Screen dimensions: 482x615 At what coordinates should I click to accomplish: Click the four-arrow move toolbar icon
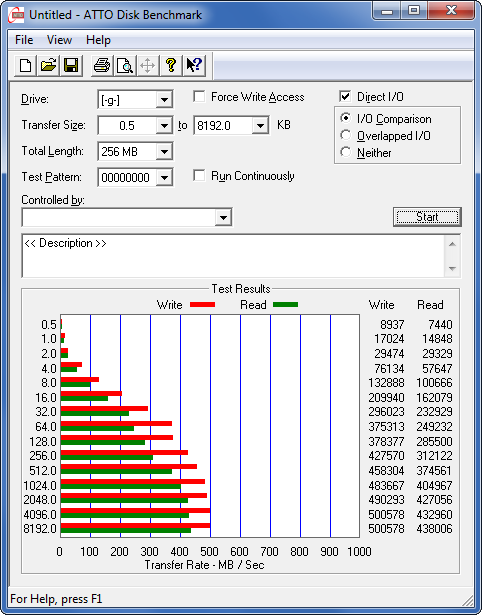pyautogui.click(x=147, y=65)
